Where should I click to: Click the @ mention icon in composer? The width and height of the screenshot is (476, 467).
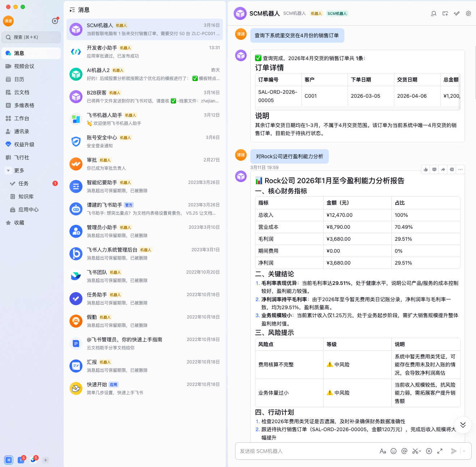pyautogui.click(x=404, y=451)
